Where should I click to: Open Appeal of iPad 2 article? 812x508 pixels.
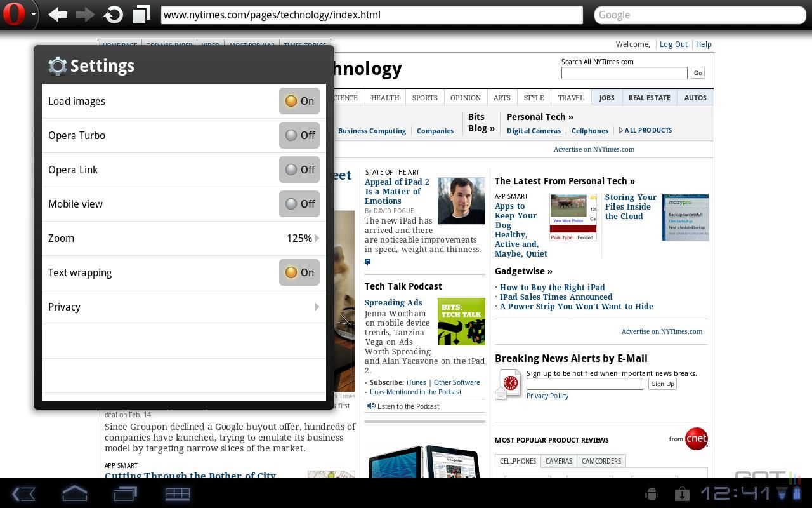tap(397, 191)
